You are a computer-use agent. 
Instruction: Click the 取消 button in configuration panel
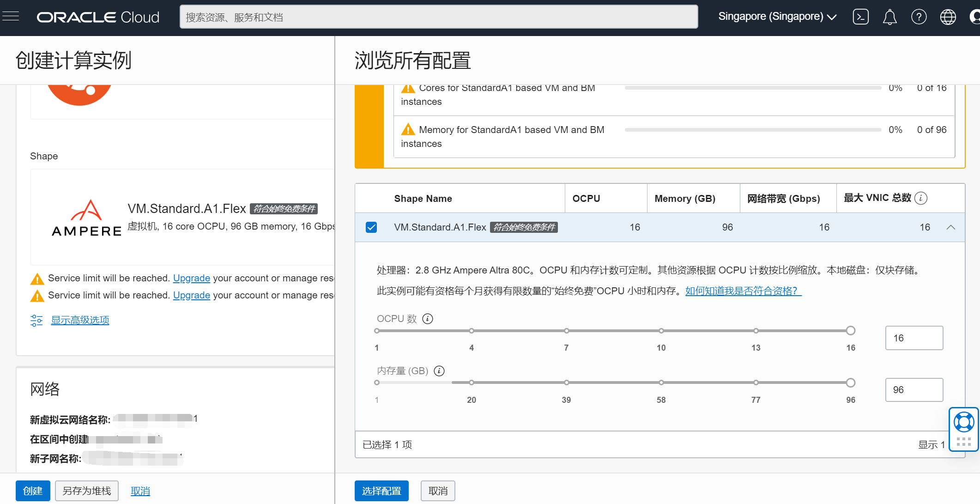(x=438, y=491)
